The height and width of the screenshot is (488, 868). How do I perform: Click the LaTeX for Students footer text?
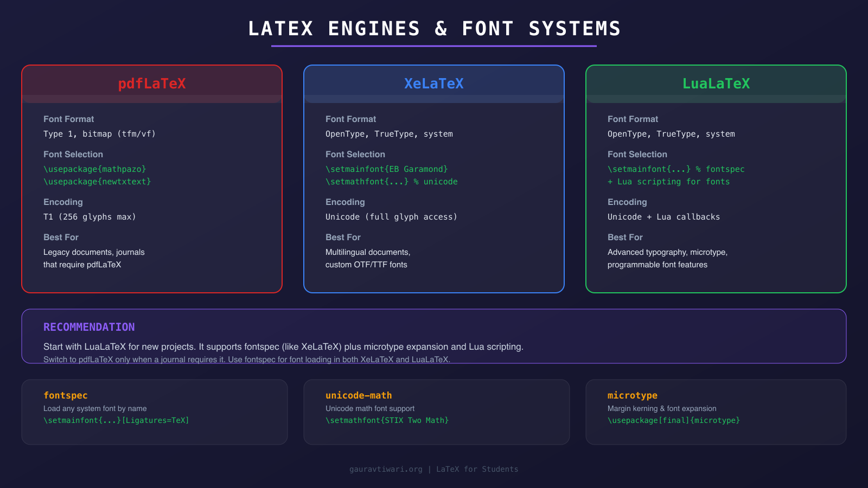click(477, 469)
